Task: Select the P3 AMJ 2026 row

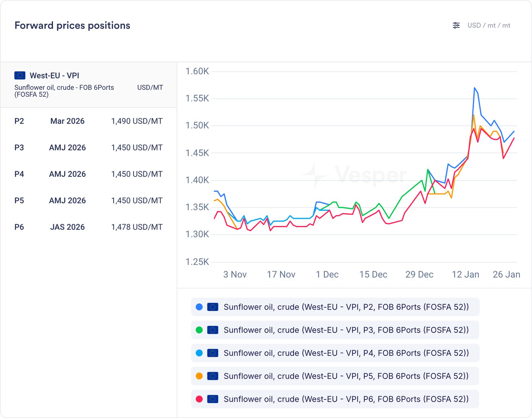Action: coord(88,148)
